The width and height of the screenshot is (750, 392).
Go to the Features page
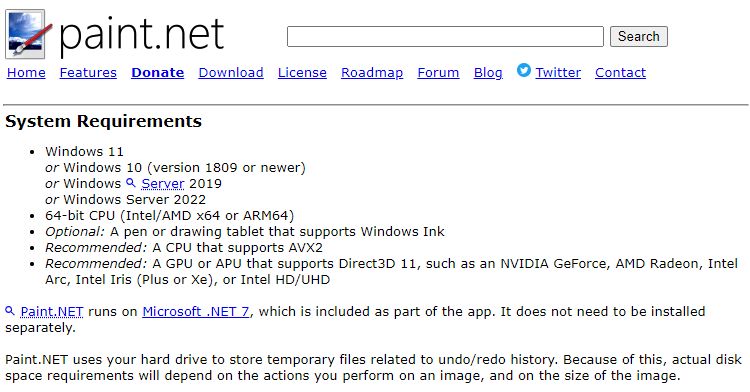[88, 73]
